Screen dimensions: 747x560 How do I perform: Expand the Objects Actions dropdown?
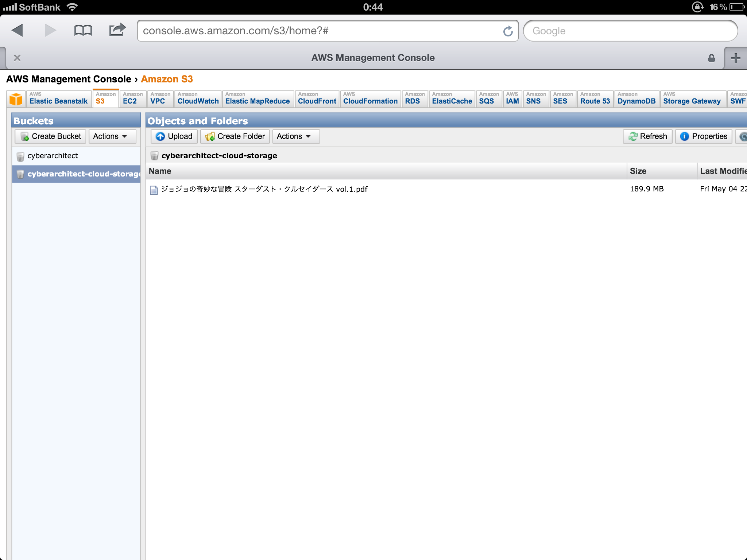click(296, 136)
